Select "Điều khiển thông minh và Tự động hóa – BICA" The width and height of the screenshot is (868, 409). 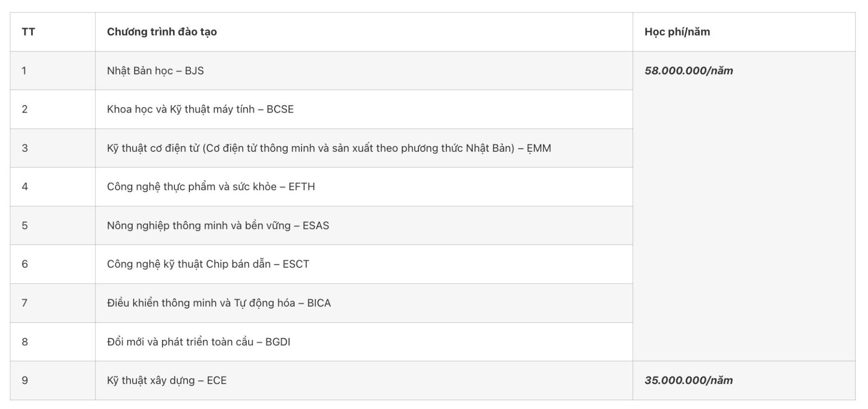[x=219, y=303]
